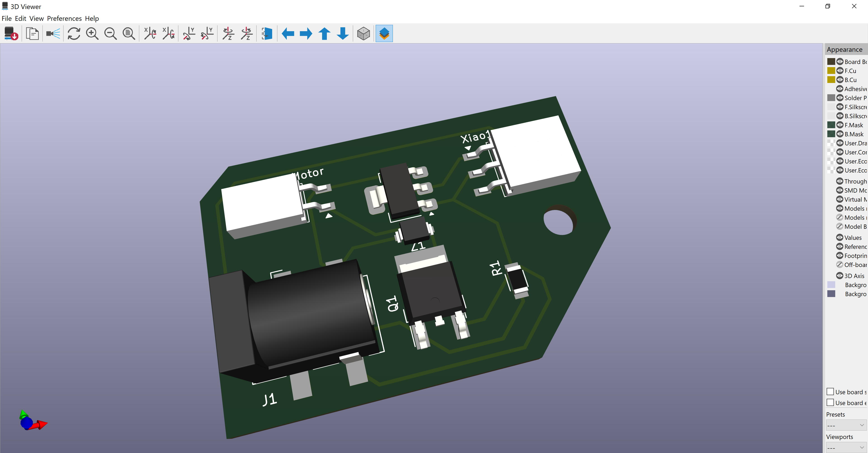This screenshot has width=868, height=453.
Task: Hide the F.Cu layer eye
Action: click(840, 71)
